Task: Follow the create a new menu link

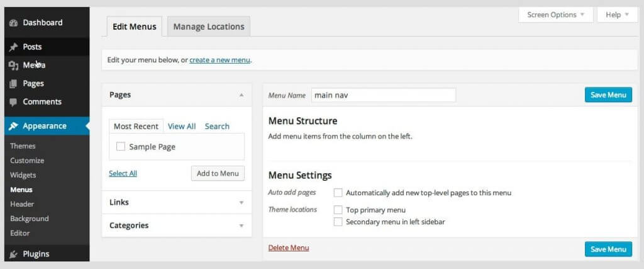Action: 219,60
